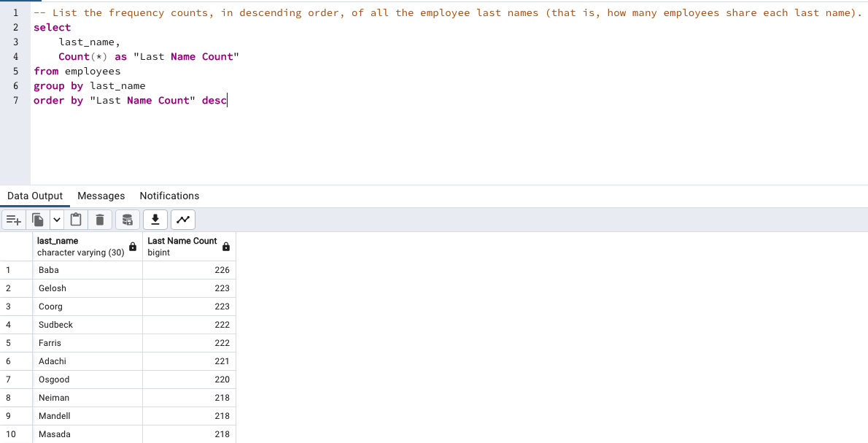This screenshot has width=868, height=443.
Task: Click the Delete rows trash icon
Action: 100,219
